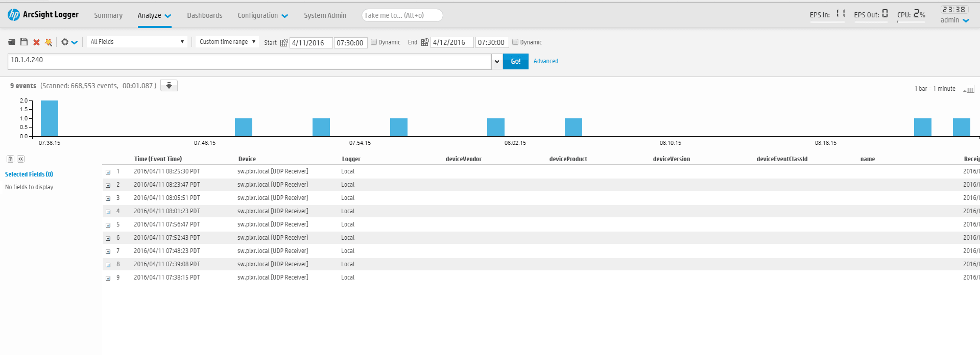Click the deviceVendor column header
The height and width of the screenshot is (355, 980).
[x=464, y=159]
